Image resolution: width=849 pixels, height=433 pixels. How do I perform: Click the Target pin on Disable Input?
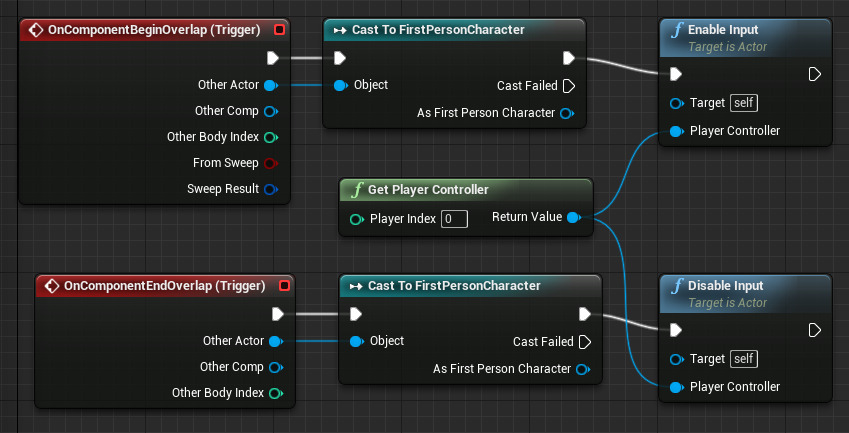676,359
